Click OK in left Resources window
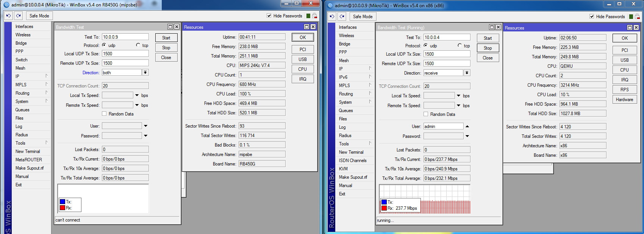 coord(303,37)
